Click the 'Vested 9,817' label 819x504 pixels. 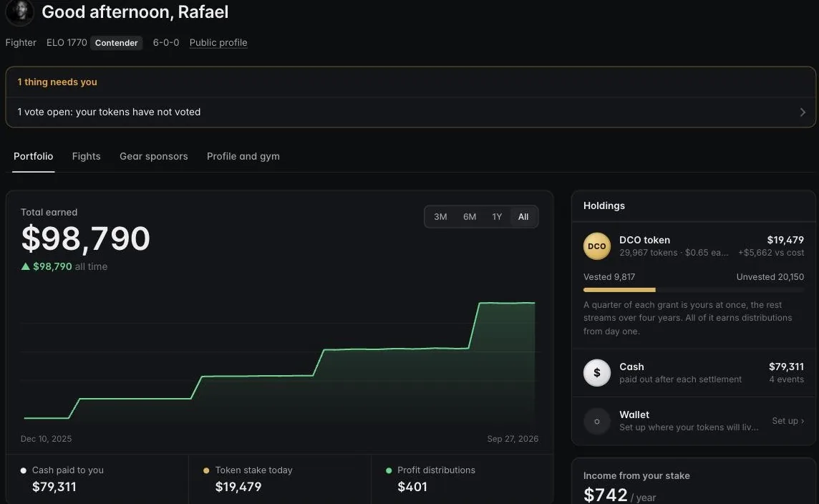tap(609, 277)
